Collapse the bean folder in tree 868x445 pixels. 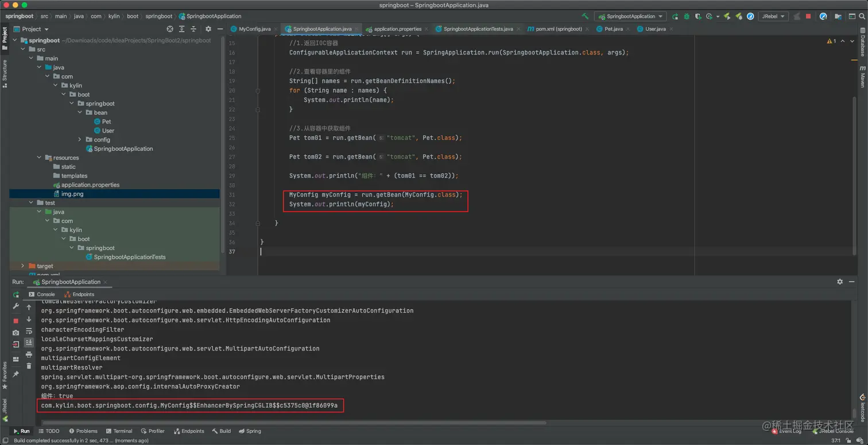click(80, 113)
